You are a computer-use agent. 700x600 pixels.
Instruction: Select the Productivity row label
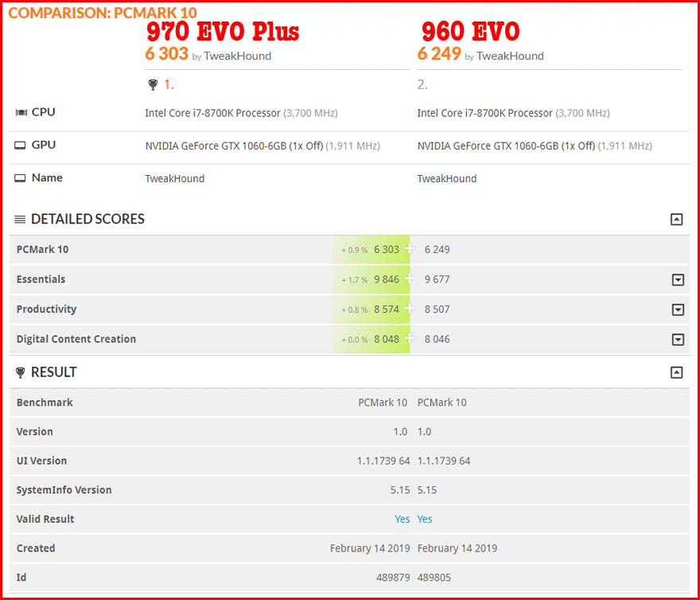(x=46, y=310)
